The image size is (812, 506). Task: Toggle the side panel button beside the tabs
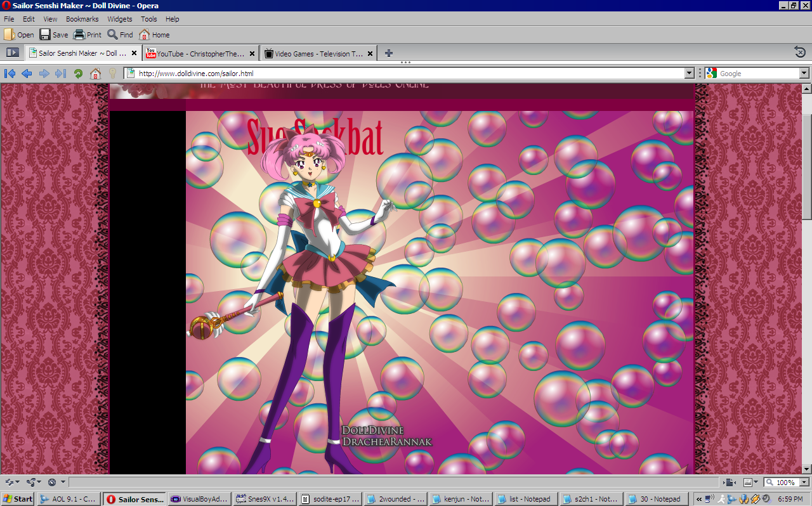coord(12,53)
